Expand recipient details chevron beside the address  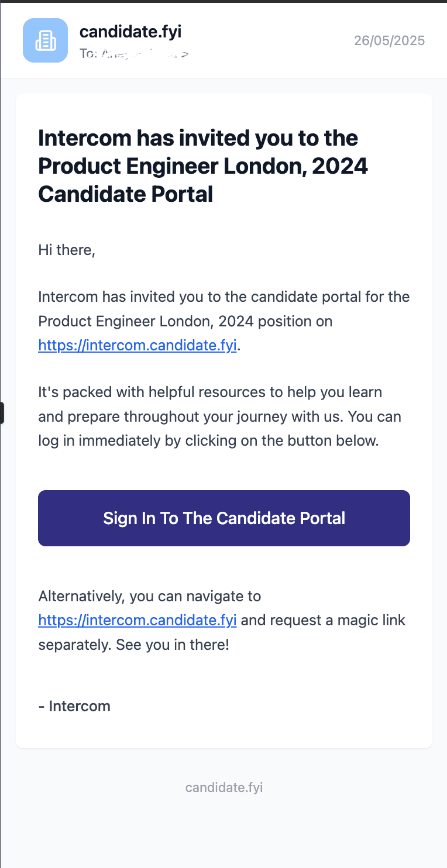pyautogui.click(x=185, y=55)
